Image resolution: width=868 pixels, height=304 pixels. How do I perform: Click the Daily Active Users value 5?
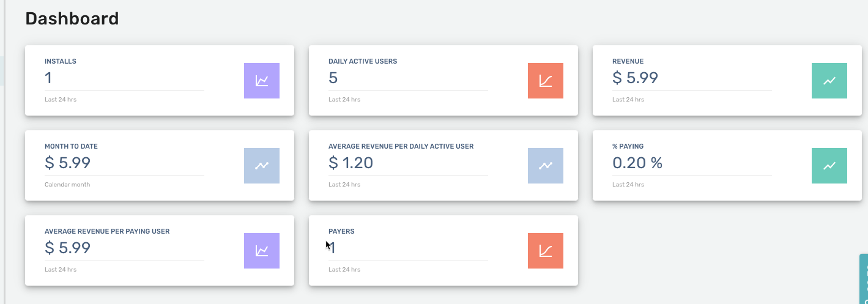coord(333,78)
